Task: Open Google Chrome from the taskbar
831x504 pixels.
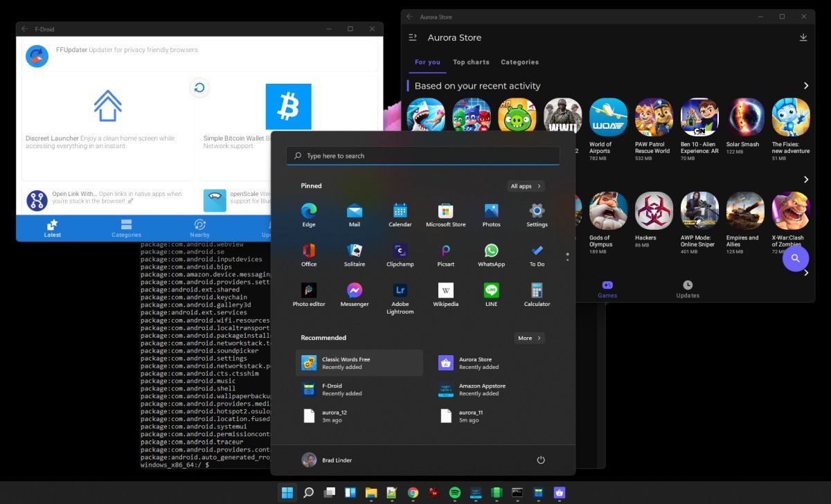Action: click(x=413, y=492)
